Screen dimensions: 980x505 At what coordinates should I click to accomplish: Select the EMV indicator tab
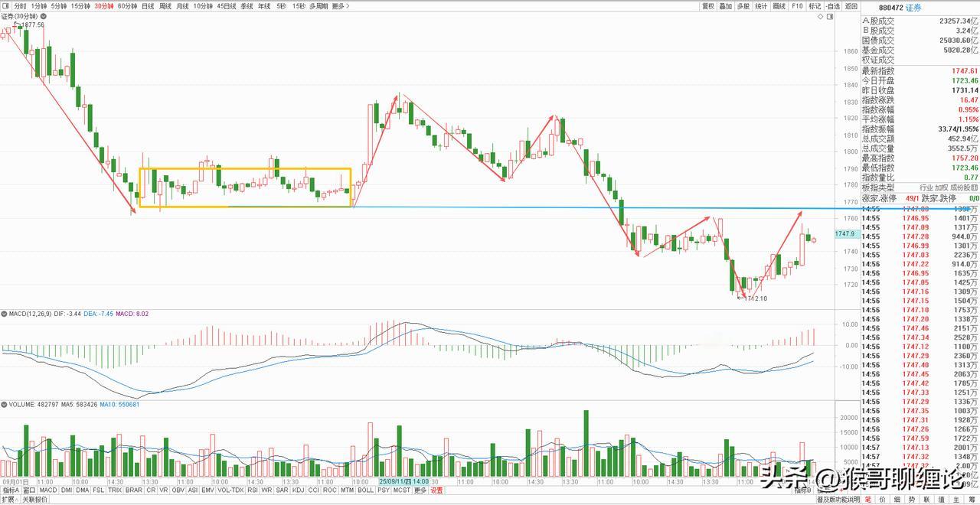(207, 490)
